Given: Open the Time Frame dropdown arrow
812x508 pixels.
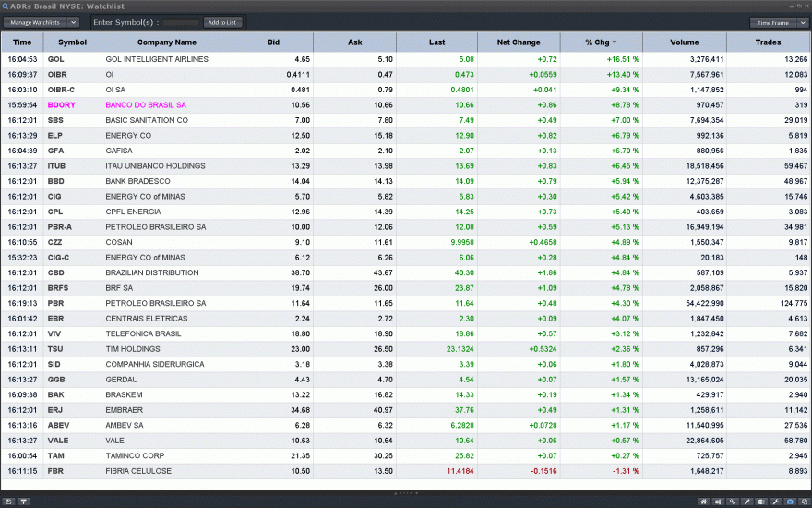Looking at the screenshot, I should (x=803, y=23).
